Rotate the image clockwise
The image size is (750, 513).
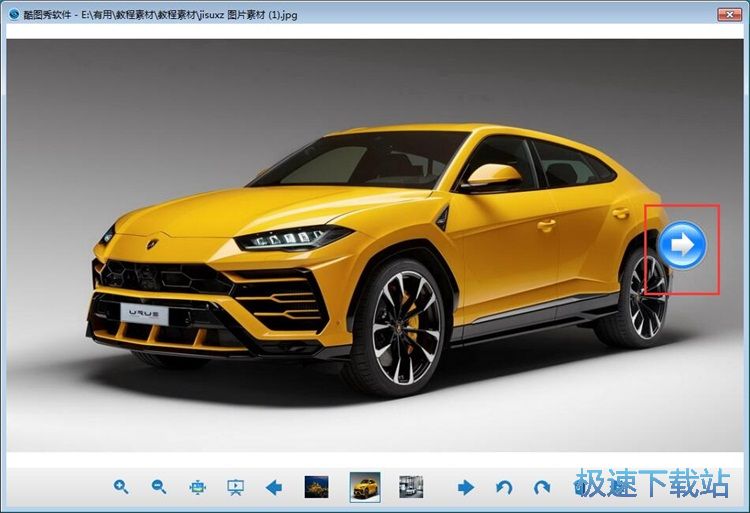[542, 487]
